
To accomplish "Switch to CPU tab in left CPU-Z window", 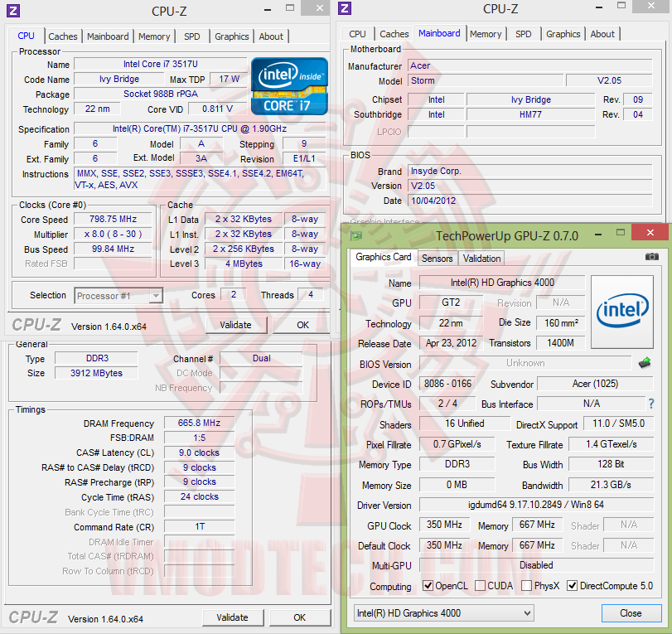I will (27, 36).
